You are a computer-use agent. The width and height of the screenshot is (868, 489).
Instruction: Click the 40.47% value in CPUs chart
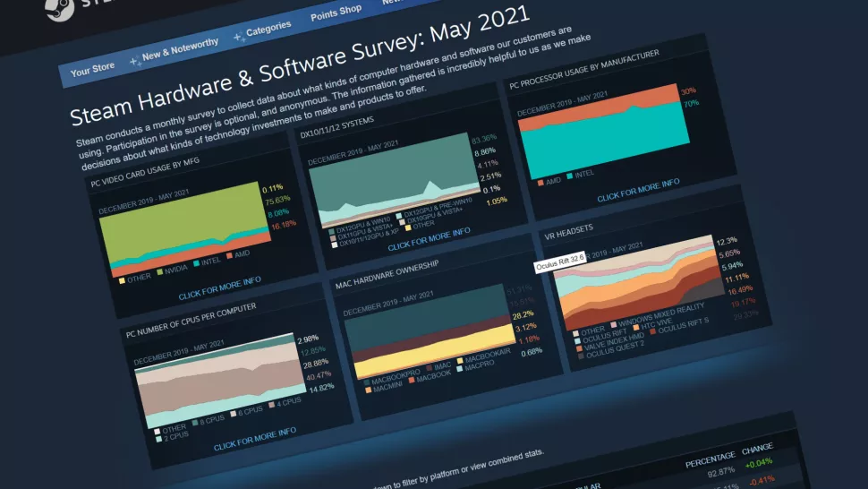(319, 376)
